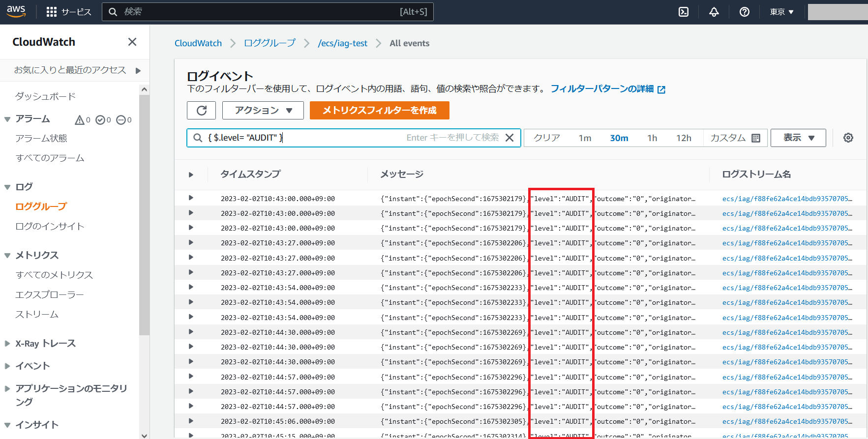This screenshot has height=439, width=868.
Task: Select ロググループ in sidebar
Action: point(41,206)
